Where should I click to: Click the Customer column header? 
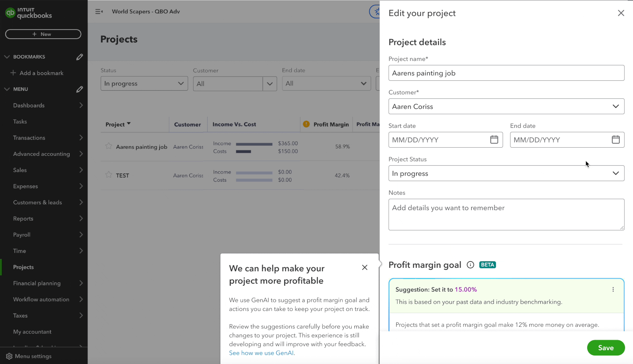[x=187, y=125]
